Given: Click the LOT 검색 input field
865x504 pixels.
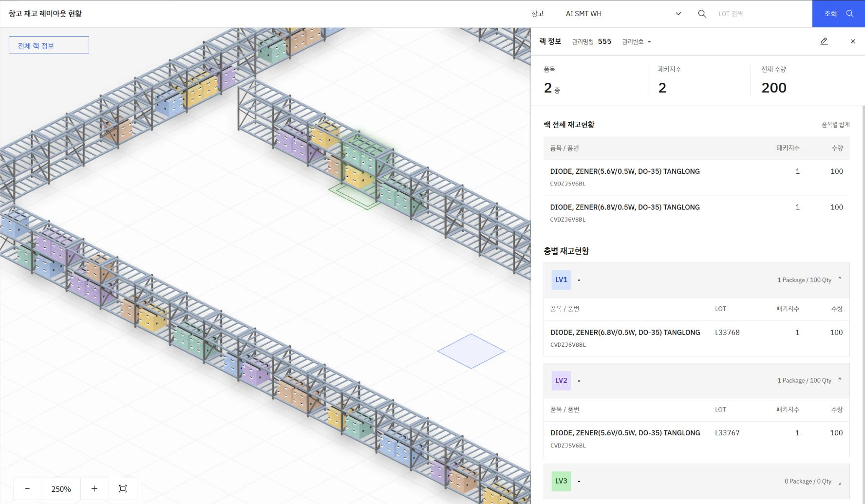Looking at the screenshot, I should click(760, 14).
